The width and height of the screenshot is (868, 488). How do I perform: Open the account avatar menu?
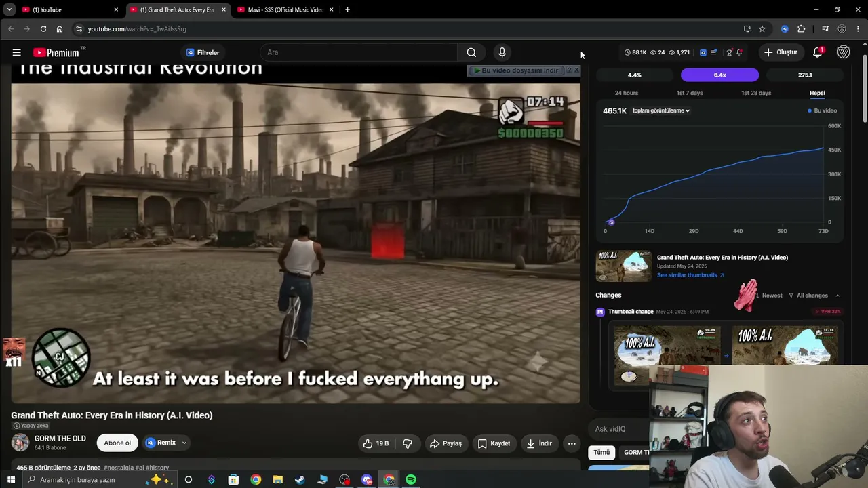pyautogui.click(x=844, y=52)
